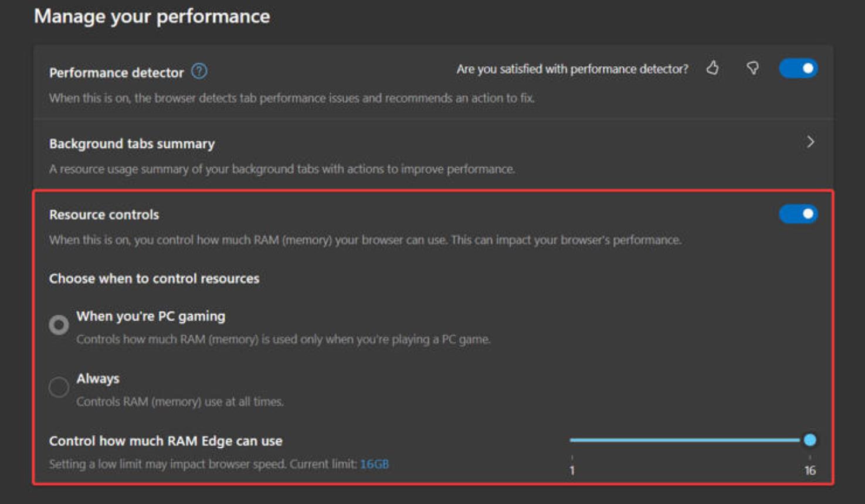
Task: Click the Performance detector help icon
Action: 199,71
